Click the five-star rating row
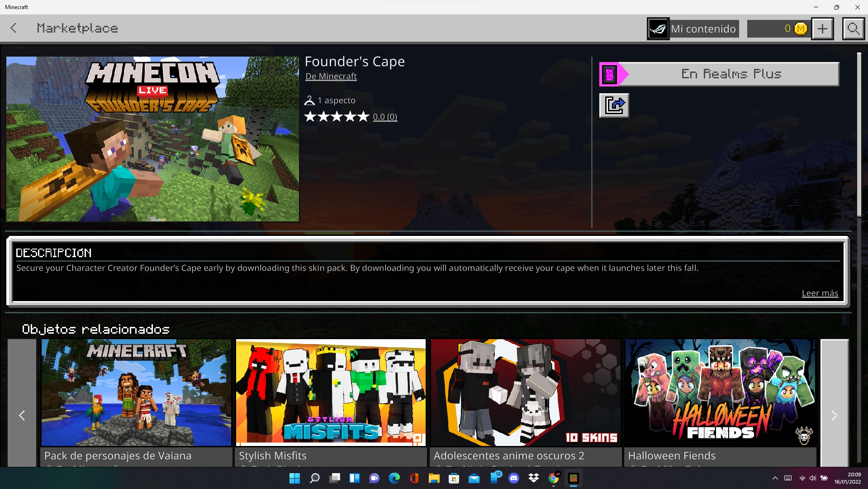Screen dimensions: 868x489 tap(337, 117)
